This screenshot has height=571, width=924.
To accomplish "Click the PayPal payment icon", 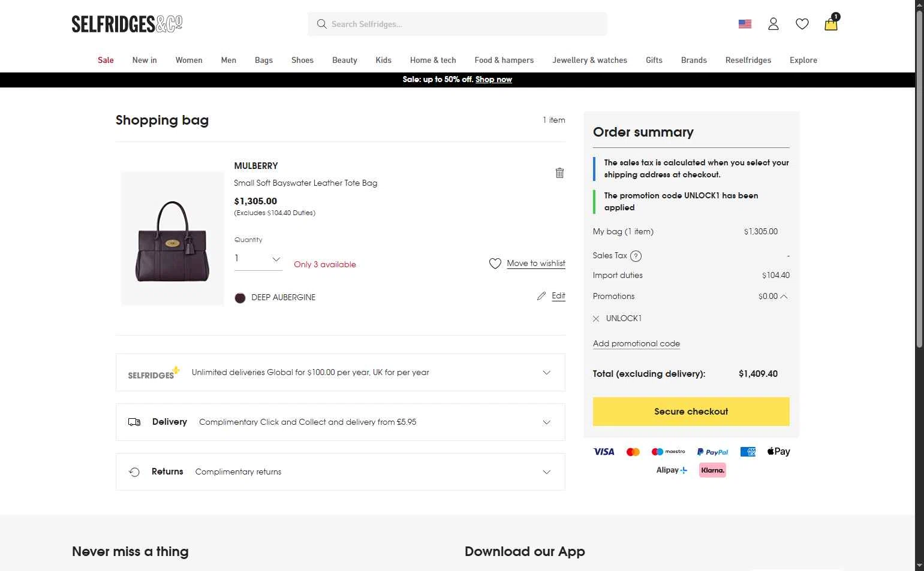I will [x=712, y=452].
